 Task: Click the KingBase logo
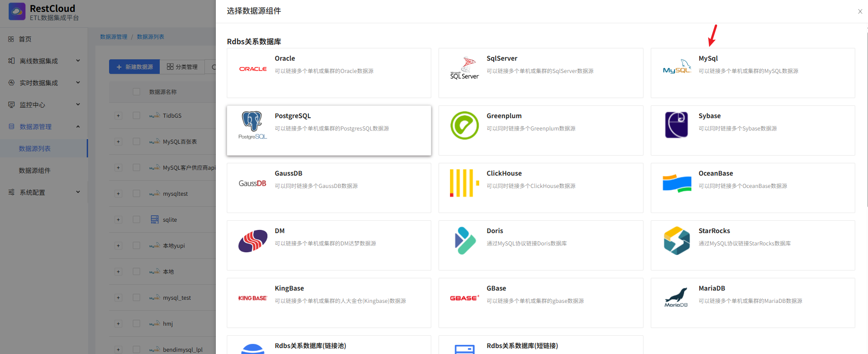coord(252,298)
